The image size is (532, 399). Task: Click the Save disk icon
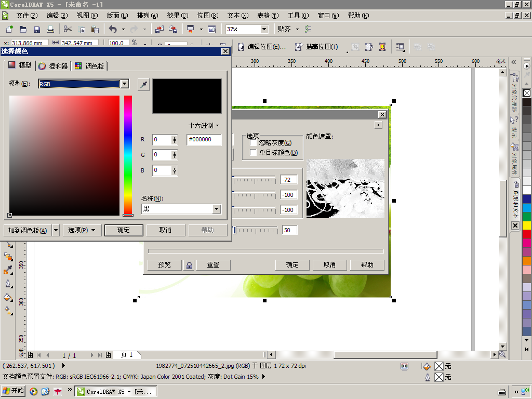click(x=37, y=29)
